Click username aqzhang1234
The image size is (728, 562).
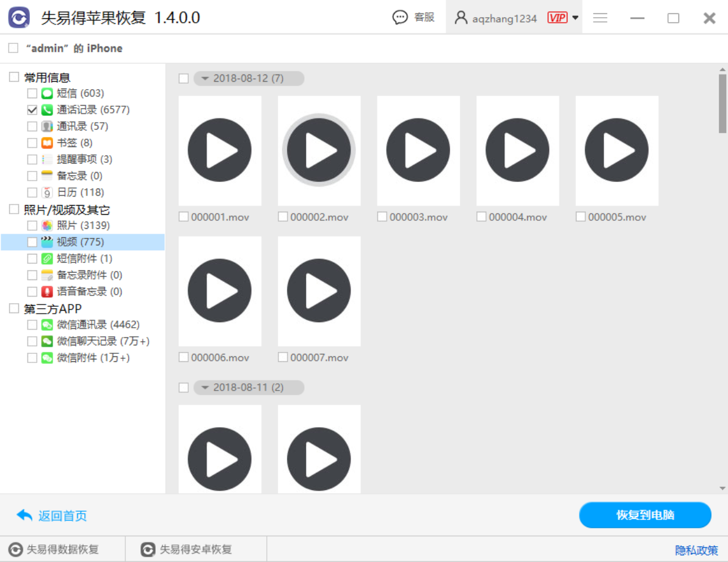coord(504,18)
